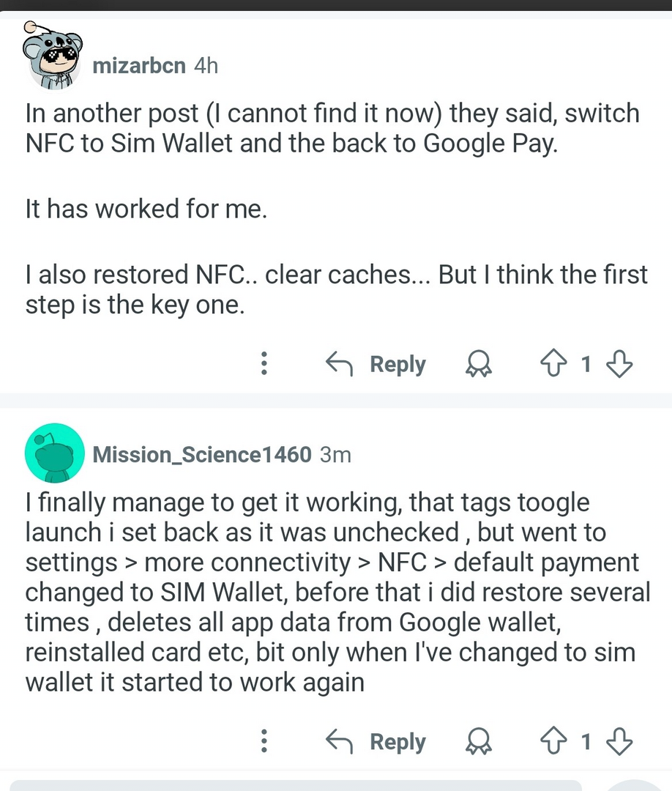
Task: Click the 4h timestamp on mizarbcn's comment
Action: pos(206,66)
